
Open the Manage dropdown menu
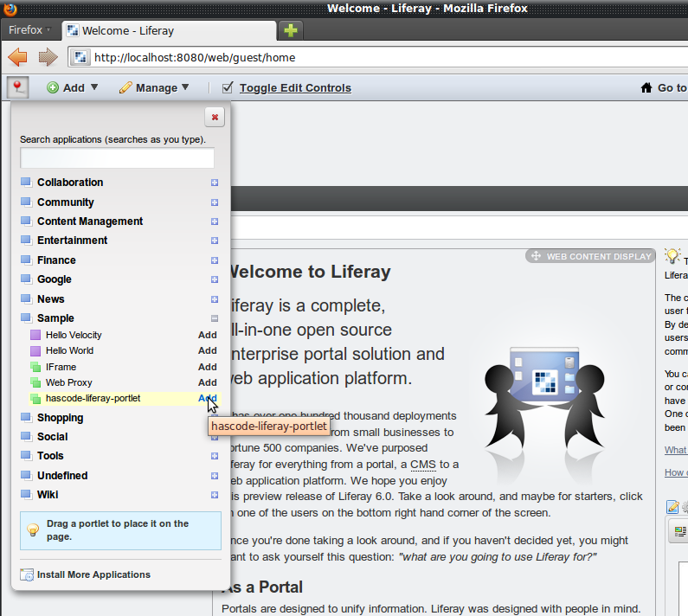coord(154,87)
